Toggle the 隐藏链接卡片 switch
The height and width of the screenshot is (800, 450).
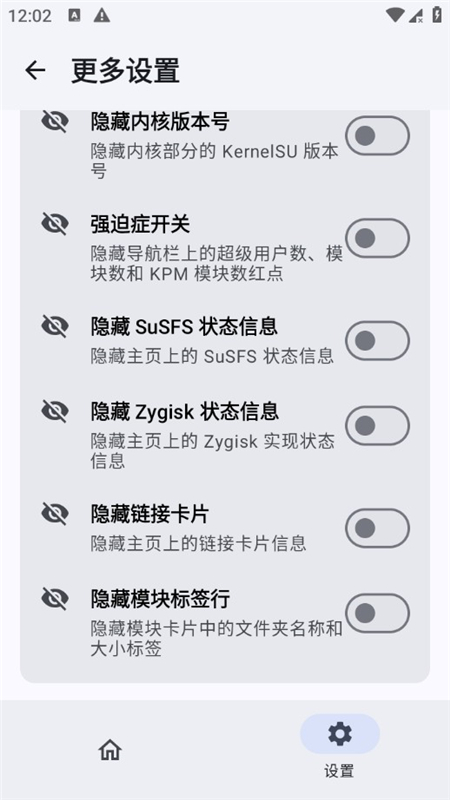(x=378, y=528)
